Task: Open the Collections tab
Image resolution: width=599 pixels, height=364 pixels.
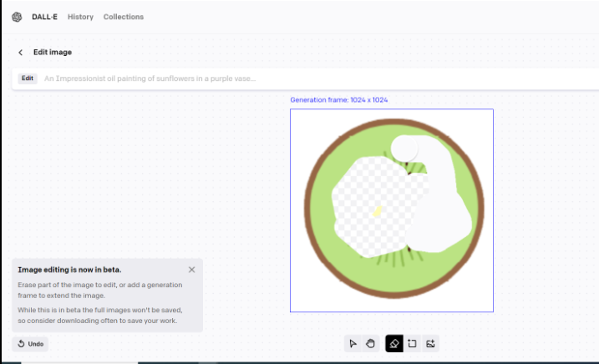Action: click(124, 17)
